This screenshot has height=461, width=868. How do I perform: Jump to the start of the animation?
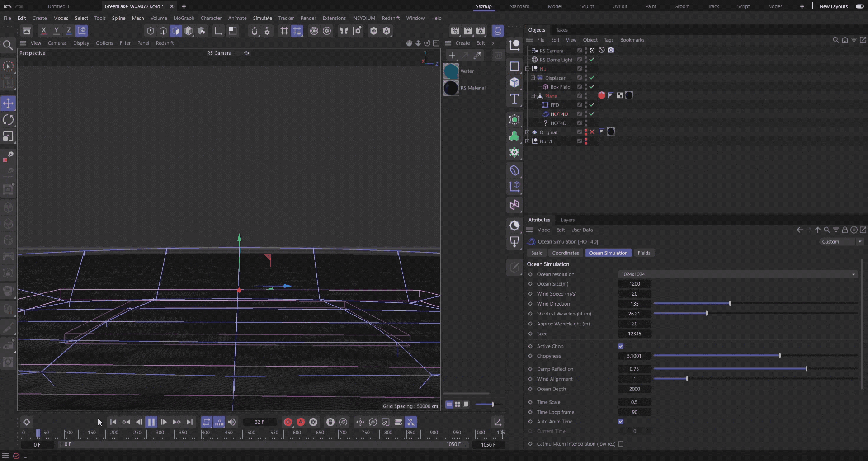click(113, 422)
